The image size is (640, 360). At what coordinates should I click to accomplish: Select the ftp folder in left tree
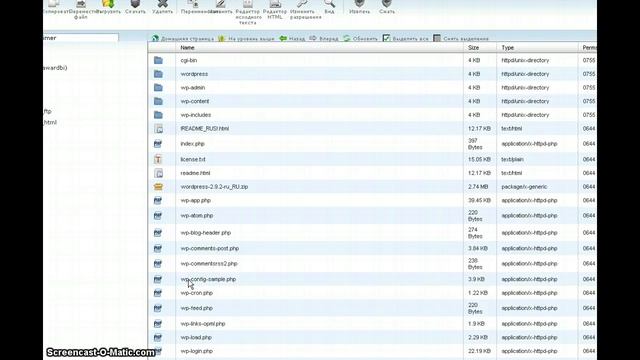(x=47, y=111)
